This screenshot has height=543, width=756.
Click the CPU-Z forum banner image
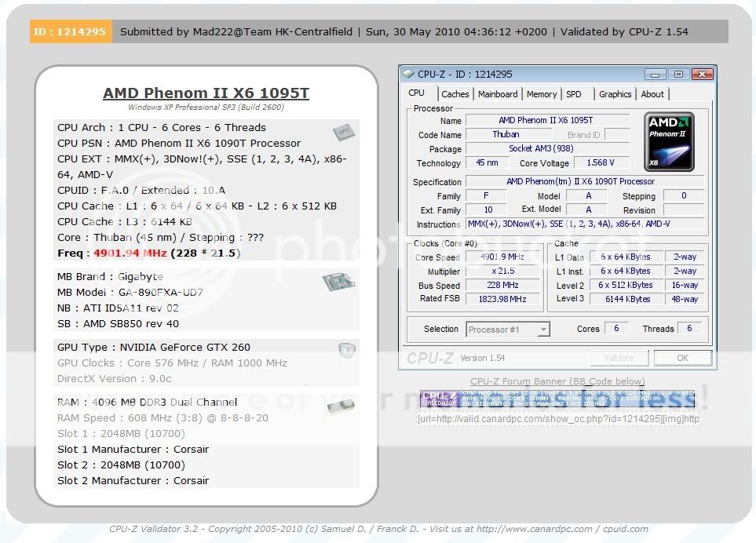pyautogui.click(x=557, y=399)
